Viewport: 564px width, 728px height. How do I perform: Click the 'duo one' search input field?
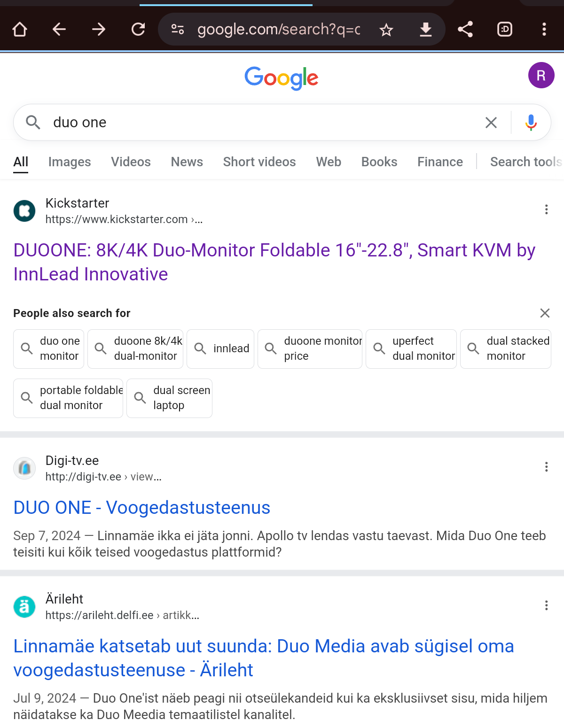[x=263, y=123]
